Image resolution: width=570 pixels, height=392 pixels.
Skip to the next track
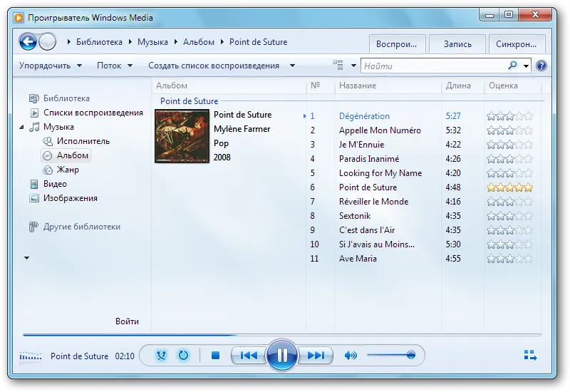tap(316, 355)
